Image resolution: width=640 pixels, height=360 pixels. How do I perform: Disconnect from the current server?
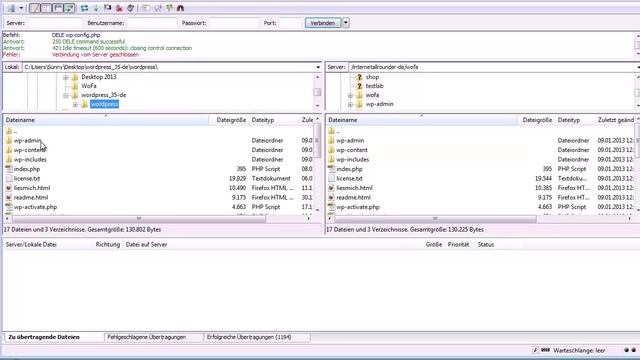click(119, 8)
